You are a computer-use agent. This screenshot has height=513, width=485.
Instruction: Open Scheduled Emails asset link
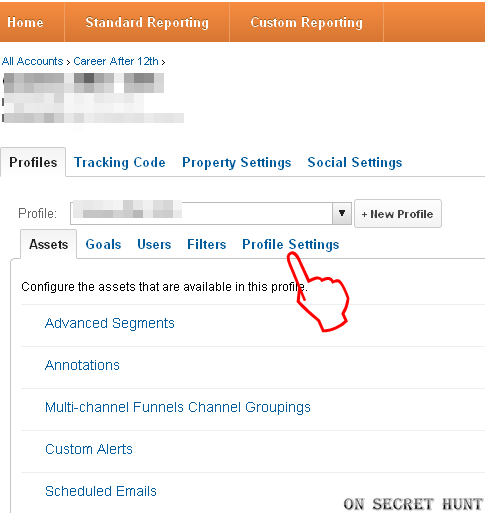101,491
